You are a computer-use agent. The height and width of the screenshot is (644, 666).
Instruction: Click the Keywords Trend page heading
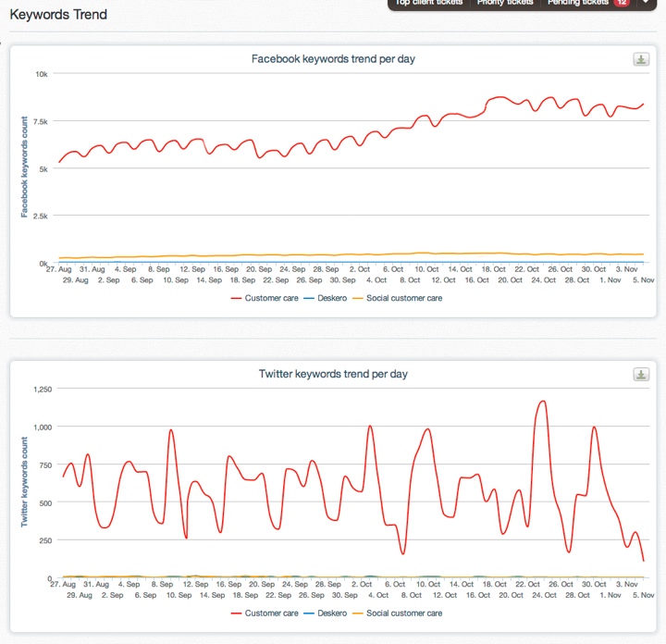click(x=58, y=15)
